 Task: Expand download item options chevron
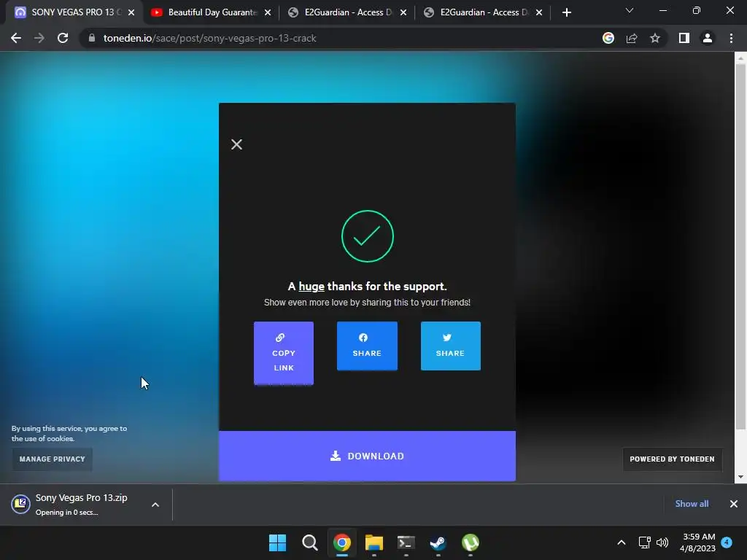[x=155, y=505]
